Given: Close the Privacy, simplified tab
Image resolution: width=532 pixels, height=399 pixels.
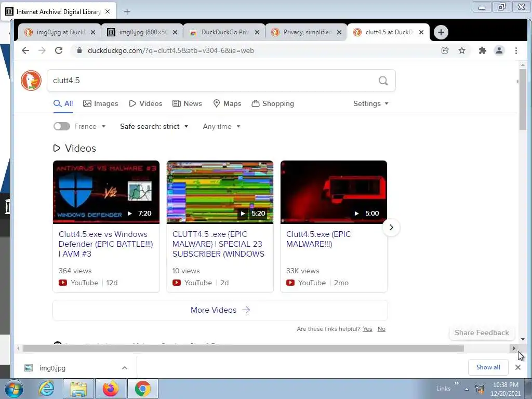Looking at the screenshot, I should tap(339, 32).
